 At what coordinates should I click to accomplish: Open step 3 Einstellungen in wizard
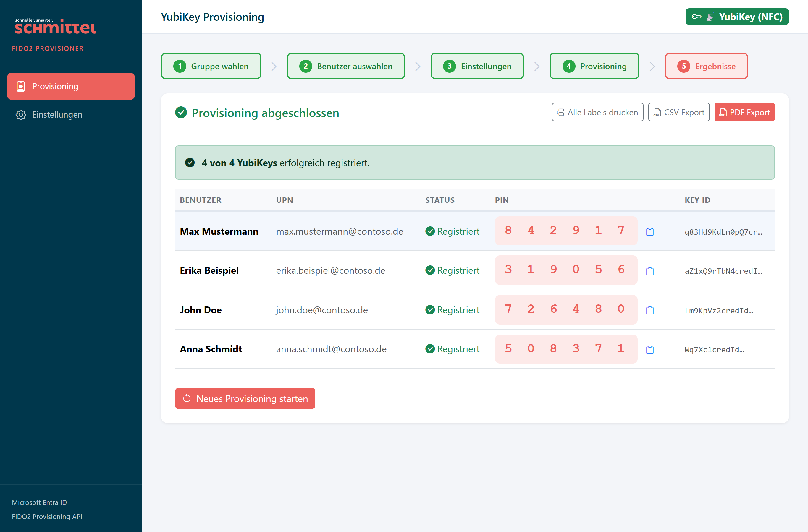point(477,66)
